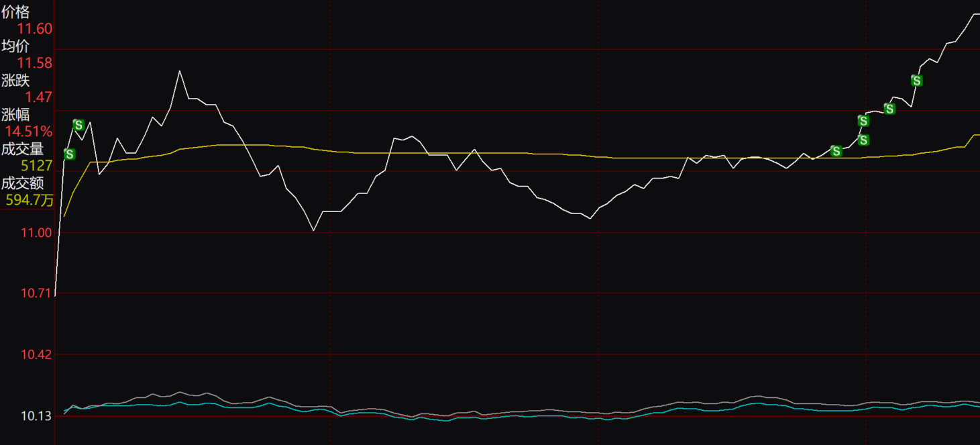The width and height of the screenshot is (980, 445).
Task: Click the 涨幅 label
Action: pyautogui.click(x=15, y=115)
